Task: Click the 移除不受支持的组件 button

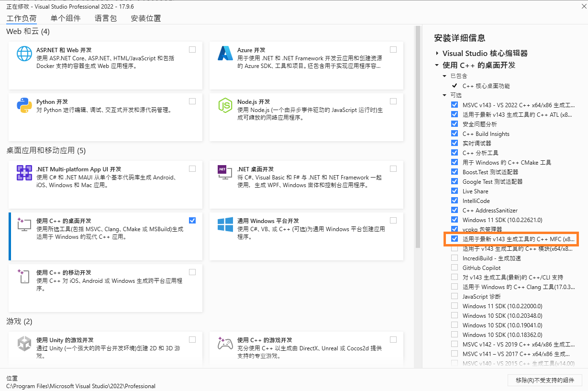Action: pos(545,380)
